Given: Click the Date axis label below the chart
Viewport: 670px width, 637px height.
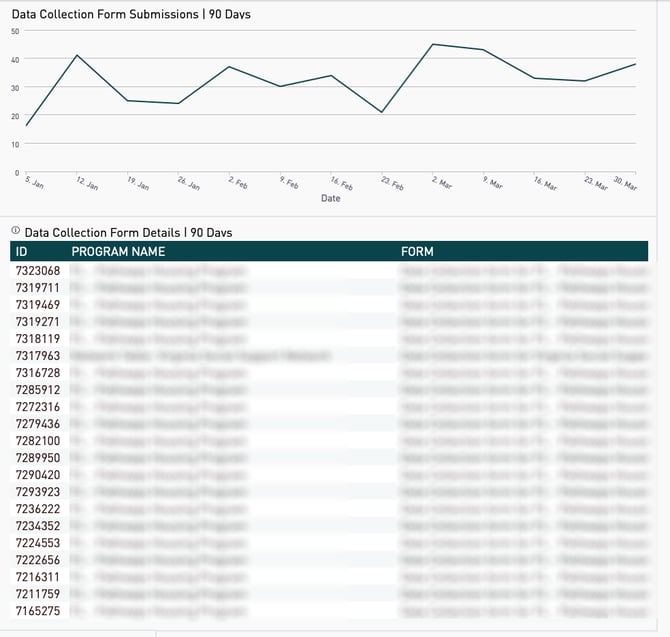Looking at the screenshot, I should [330, 198].
